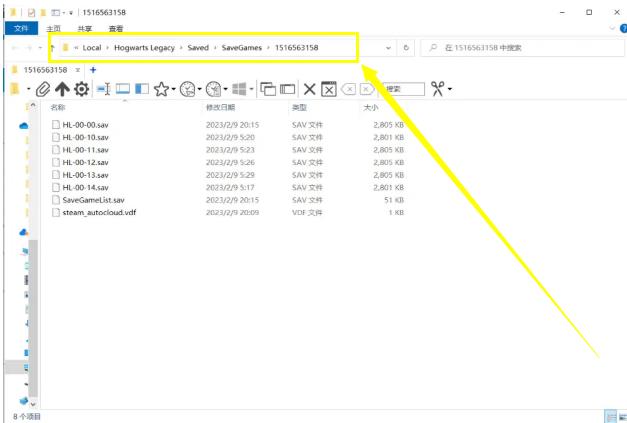Open the gear settings icon in toolbar
The width and height of the screenshot is (627, 423).
[x=81, y=90]
